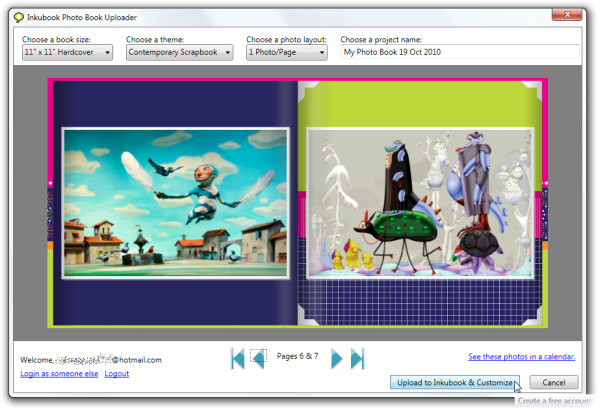Click the Choose a theme label
Screen dimensions: 600x410
click(155, 39)
